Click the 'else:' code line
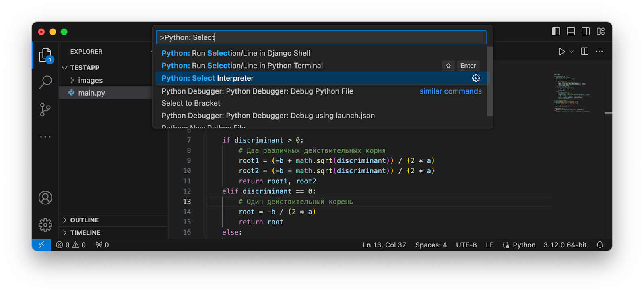 point(232,232)
